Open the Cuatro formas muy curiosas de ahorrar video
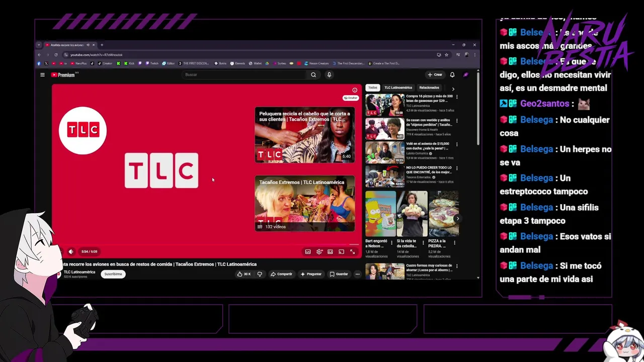The width and height of the screenshot is (644, 362). pyautogui.click(x=385, y=271)
